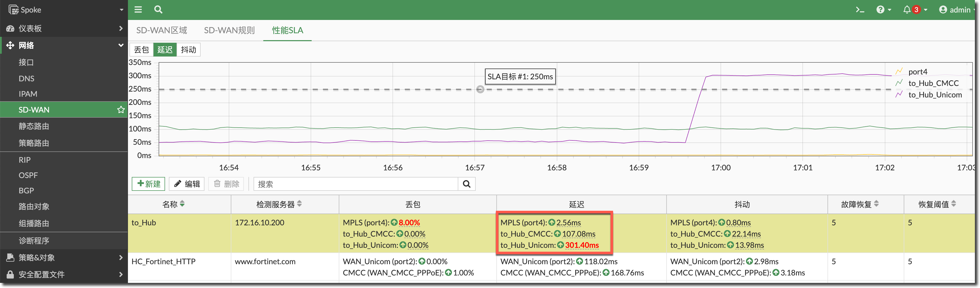The height and width of the screenshot is (288, 980).
Task: Toggle the 延迟 chart view
Action: tap(165, 50)
